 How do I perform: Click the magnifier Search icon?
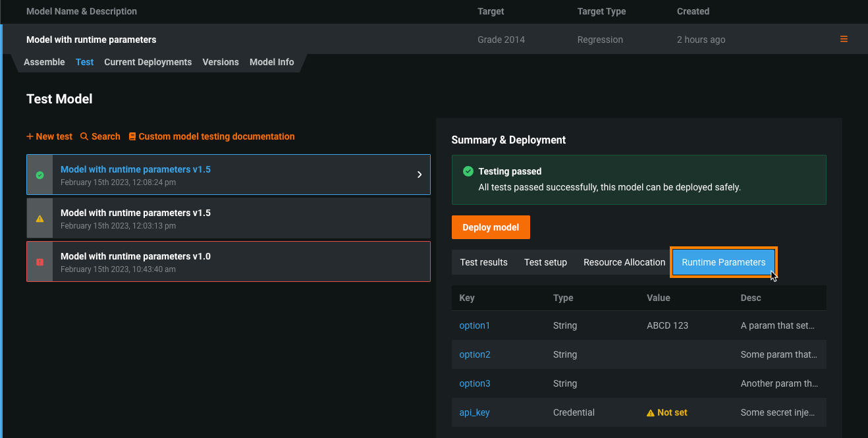click(84, 136)
